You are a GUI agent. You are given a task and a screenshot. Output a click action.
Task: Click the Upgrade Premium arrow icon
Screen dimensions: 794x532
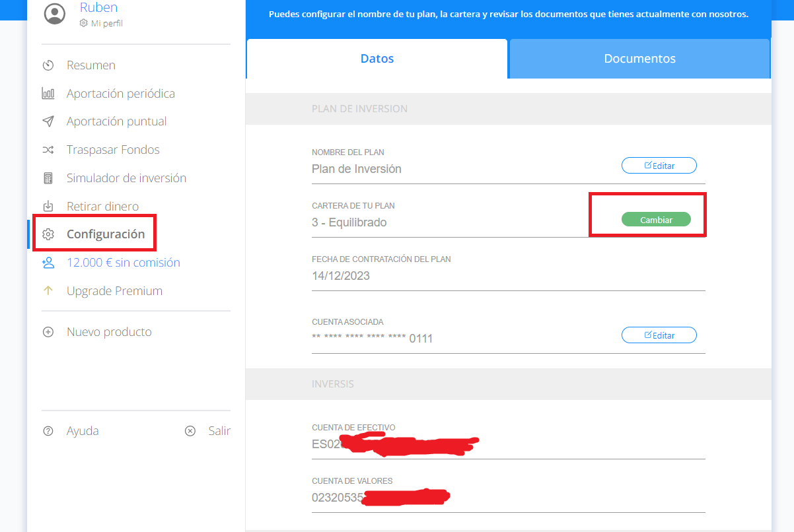pos(48,290)
